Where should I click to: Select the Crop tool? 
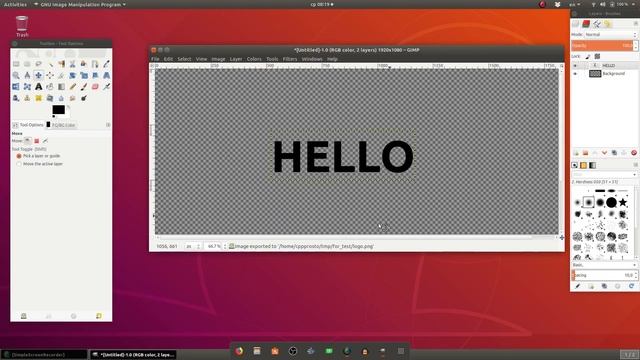pos(61,76)
